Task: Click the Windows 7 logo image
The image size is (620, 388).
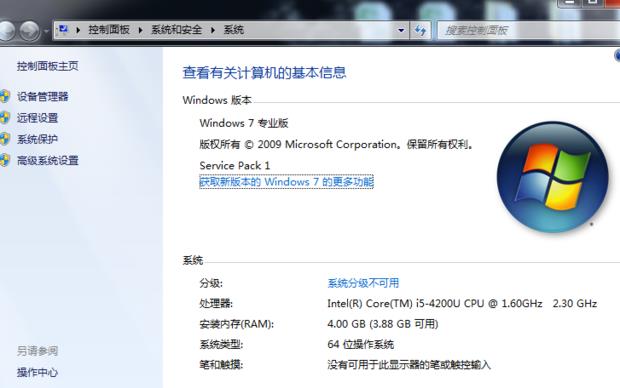Action: (x=552, y=177)
